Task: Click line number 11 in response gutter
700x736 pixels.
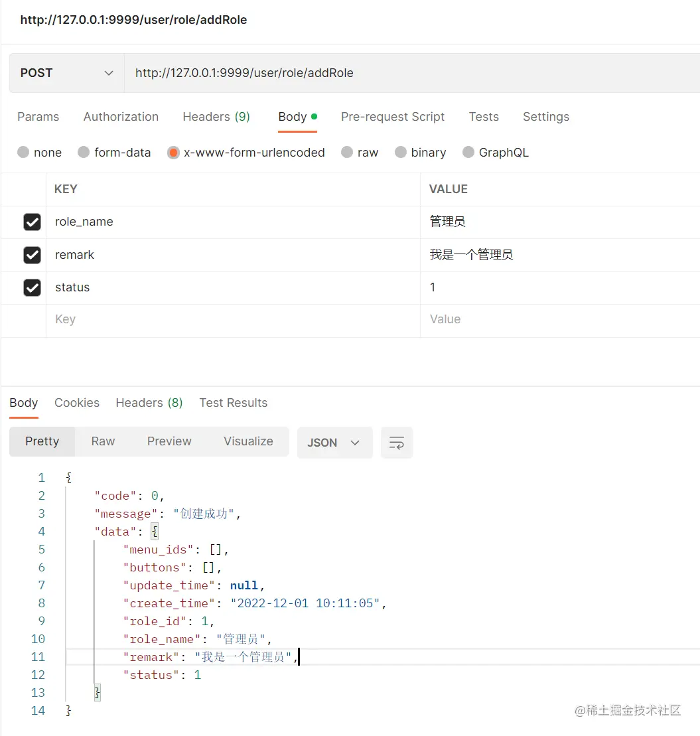Action: (x=38, y=656)
